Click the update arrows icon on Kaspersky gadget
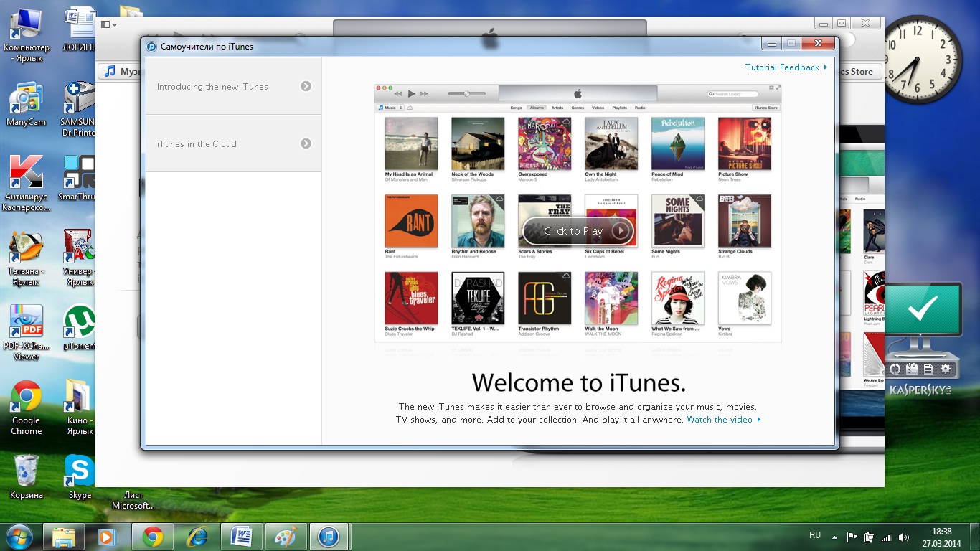 click(x=895, y=369)
